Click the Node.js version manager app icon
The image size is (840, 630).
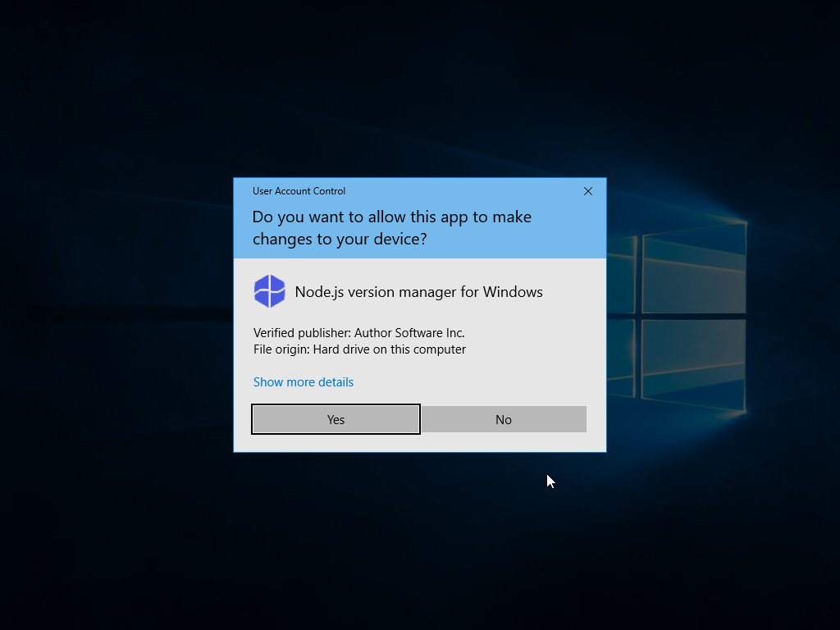coord(269,292)
